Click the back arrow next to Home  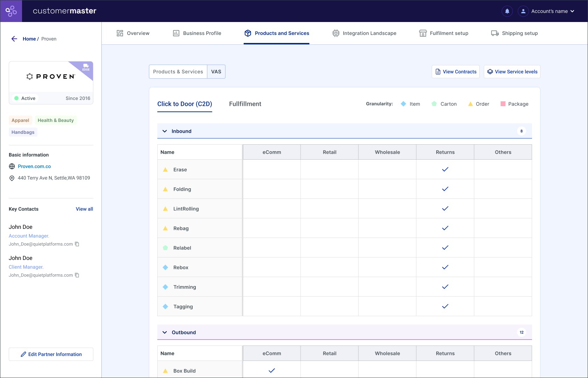coord(14,39)
